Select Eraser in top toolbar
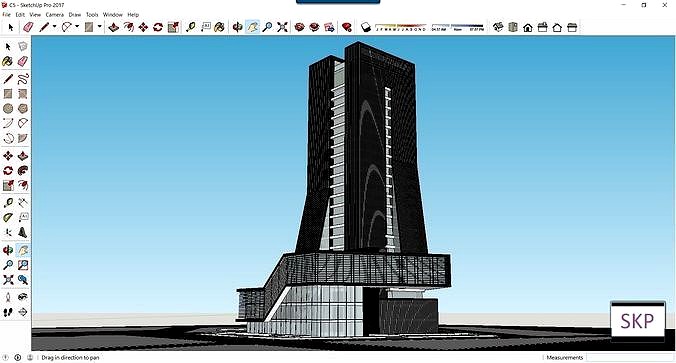The width and height of the screenshot is (676, 363). click(28, 27)
